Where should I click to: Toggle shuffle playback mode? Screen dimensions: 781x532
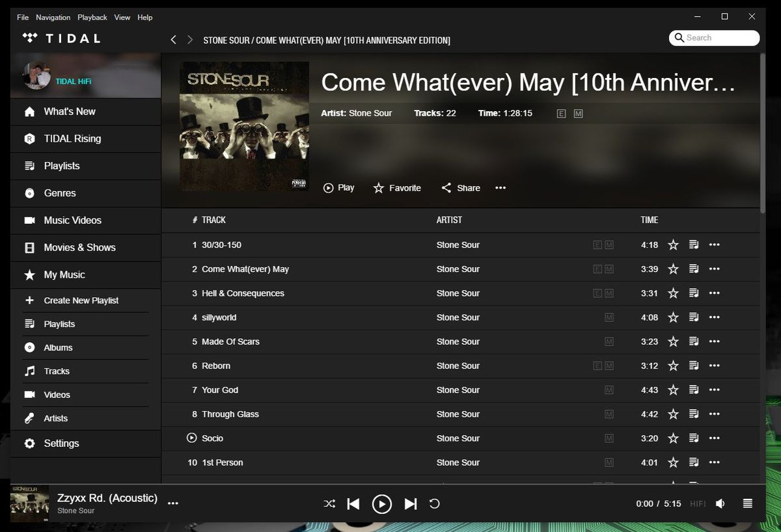click(x=329, y=503)
